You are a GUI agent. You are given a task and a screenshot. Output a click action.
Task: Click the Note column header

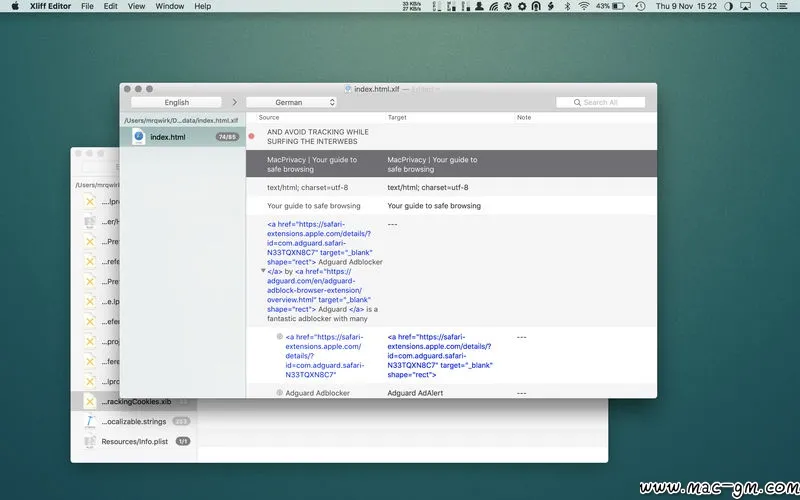click(x=524, y=117)
